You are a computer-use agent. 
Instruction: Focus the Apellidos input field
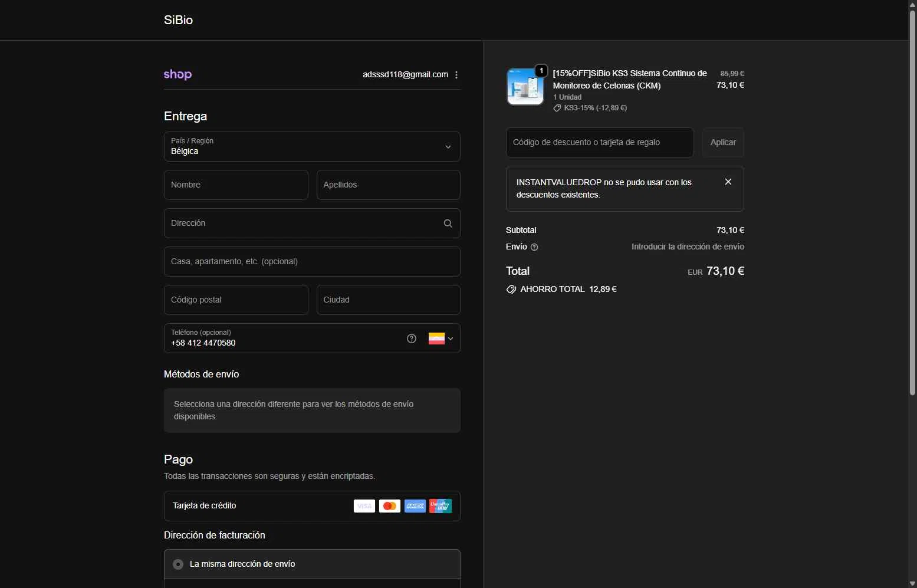coord(388,185)
